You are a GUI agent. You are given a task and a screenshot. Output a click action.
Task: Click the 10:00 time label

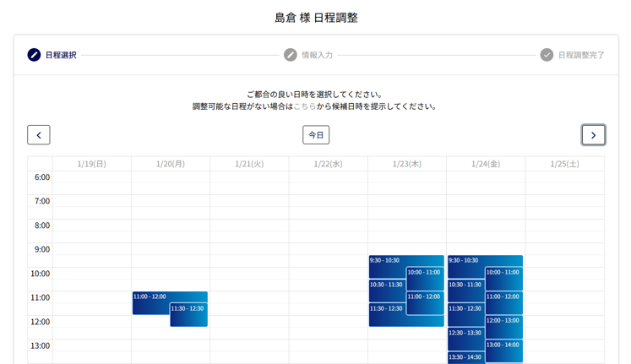coord(41,274)
